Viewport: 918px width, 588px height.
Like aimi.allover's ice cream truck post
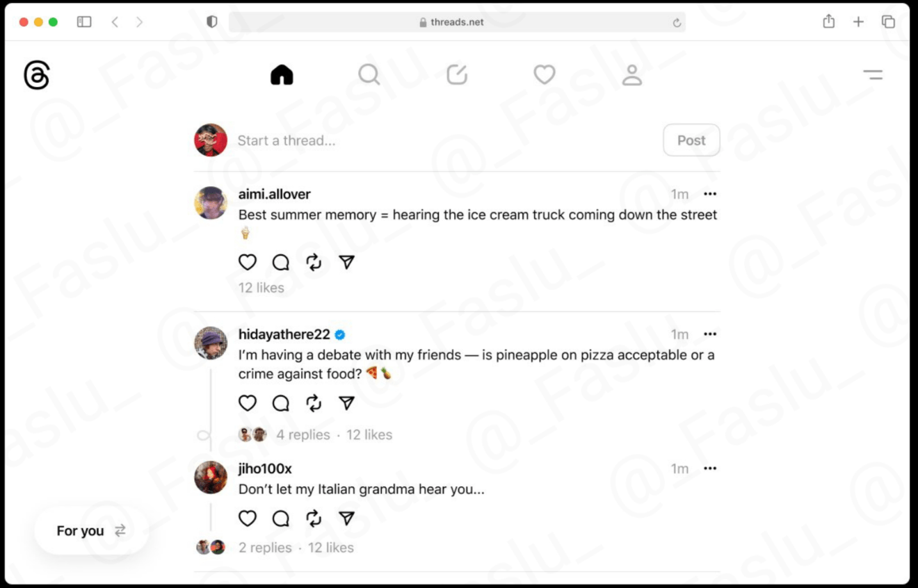coord(248,262)
